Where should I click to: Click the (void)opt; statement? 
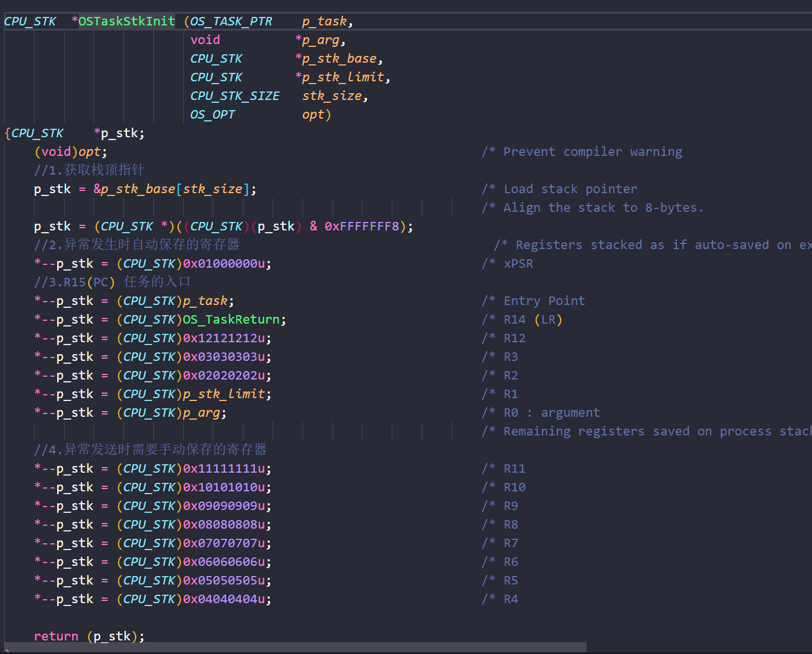point(71,152)
